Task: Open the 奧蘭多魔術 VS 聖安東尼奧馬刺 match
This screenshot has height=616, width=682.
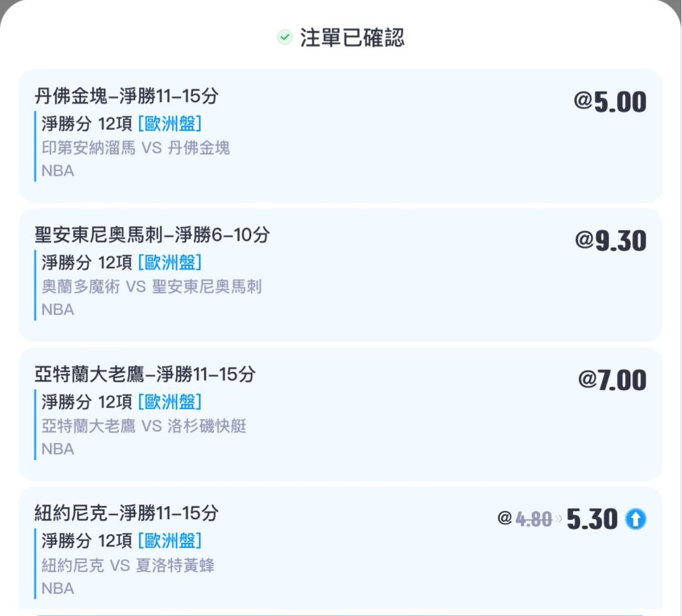Action: tap(152, 287)
